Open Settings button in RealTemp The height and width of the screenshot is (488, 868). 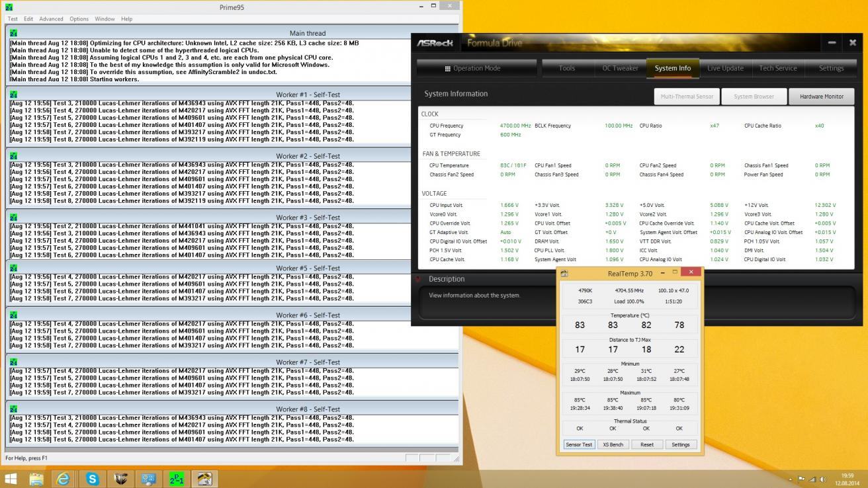(x=681, y=444)
